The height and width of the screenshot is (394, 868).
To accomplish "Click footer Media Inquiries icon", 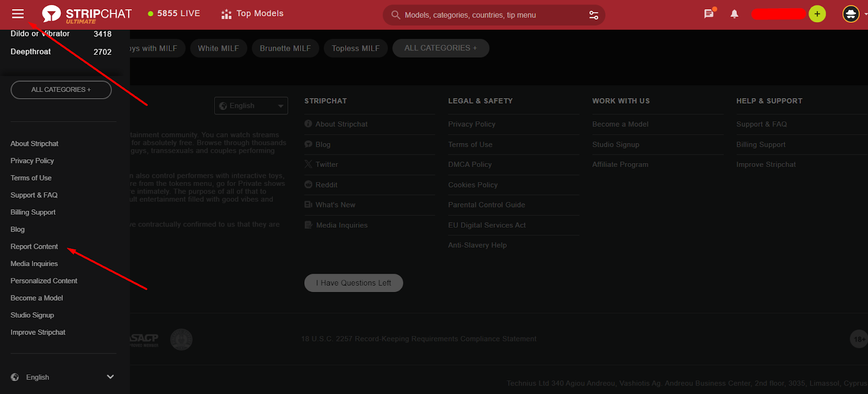I will pos(308,225).
